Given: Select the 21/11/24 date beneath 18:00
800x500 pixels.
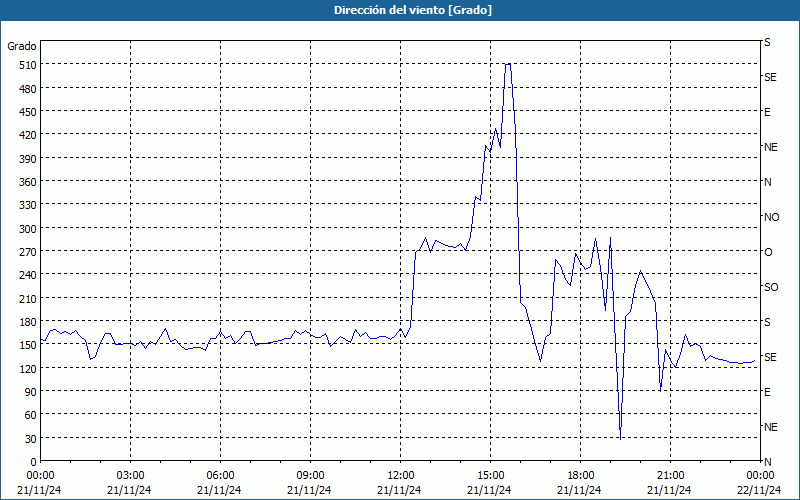Looking at the screenshot, I should (580, 490).
